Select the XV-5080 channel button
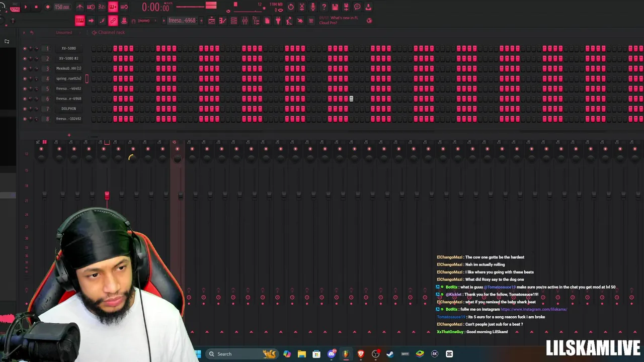Viewport: 644px width, 362px height. coord(68,48)
